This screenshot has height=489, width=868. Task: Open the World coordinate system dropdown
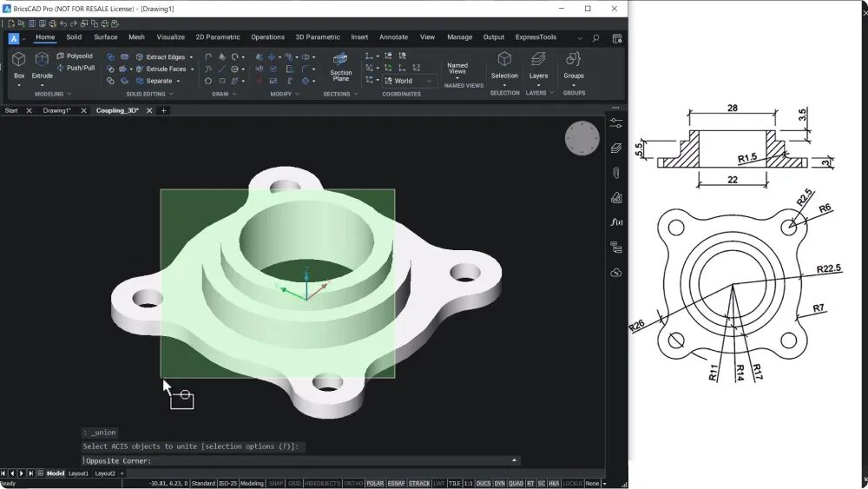[x=409, y=81]
